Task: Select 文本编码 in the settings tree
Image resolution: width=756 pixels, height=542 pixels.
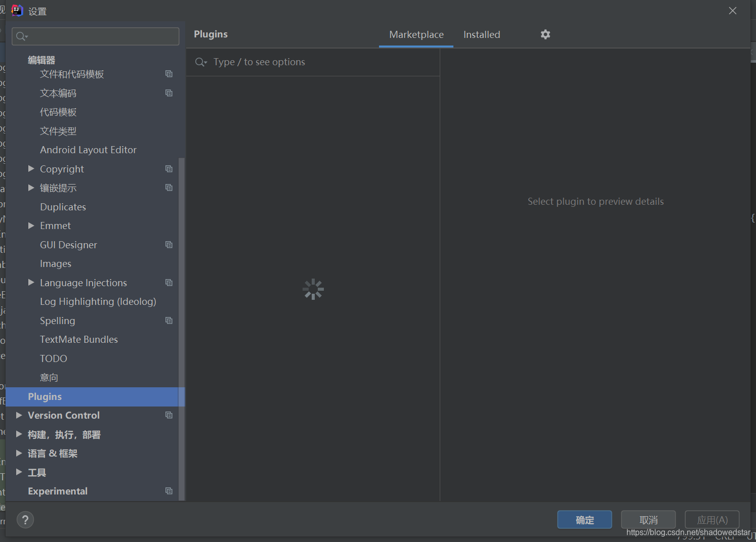Action: 58,93
